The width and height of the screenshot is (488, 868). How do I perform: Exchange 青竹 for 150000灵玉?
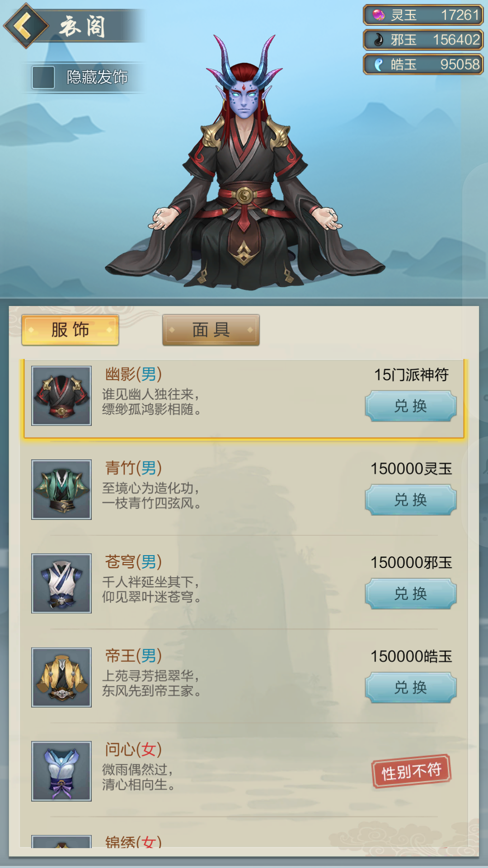pyautogui.click(x=411, y=500)
